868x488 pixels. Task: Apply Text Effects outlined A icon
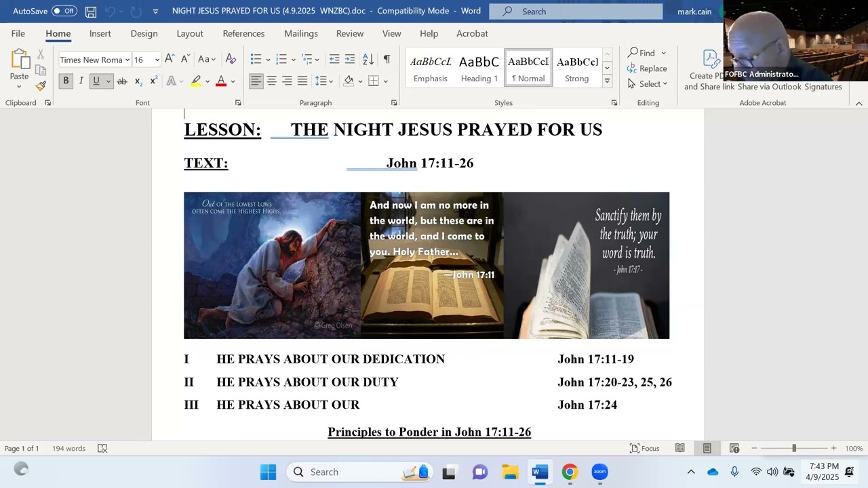172,81
